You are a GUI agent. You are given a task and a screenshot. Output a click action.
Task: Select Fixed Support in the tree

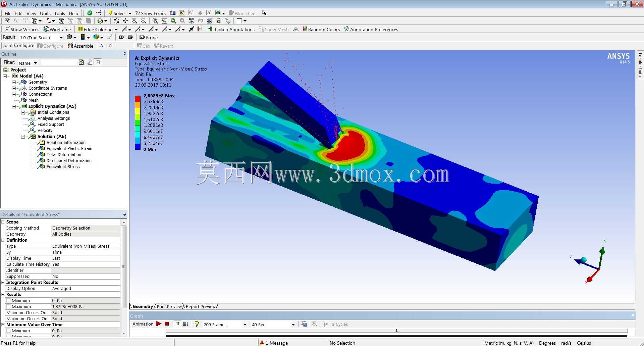[51, 125]
